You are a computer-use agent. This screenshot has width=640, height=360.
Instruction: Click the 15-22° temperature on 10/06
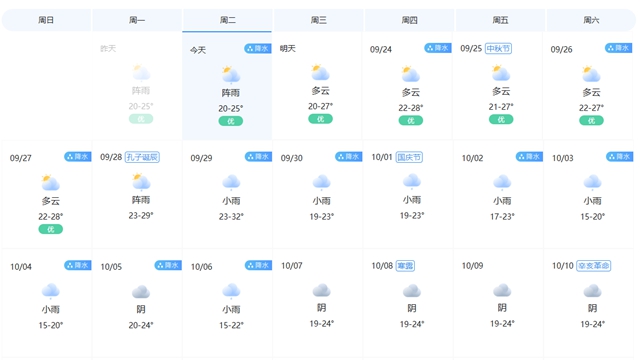point(231,325)
